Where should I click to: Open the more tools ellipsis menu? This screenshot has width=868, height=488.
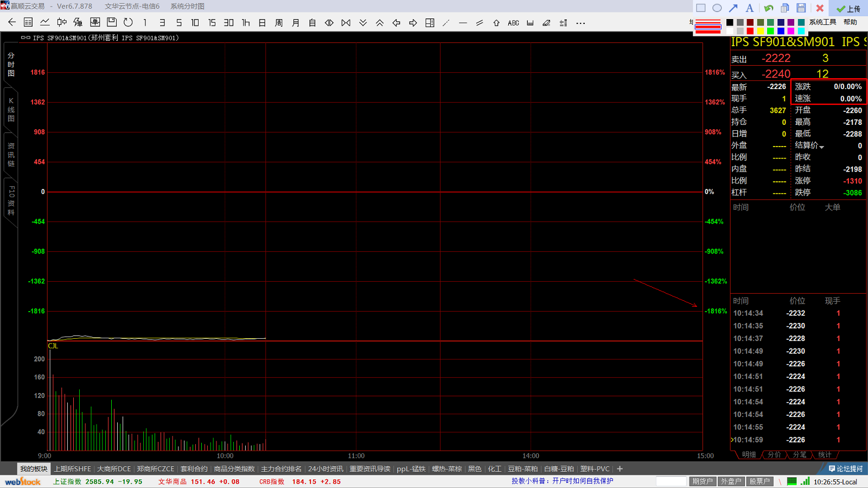[580, 23]
